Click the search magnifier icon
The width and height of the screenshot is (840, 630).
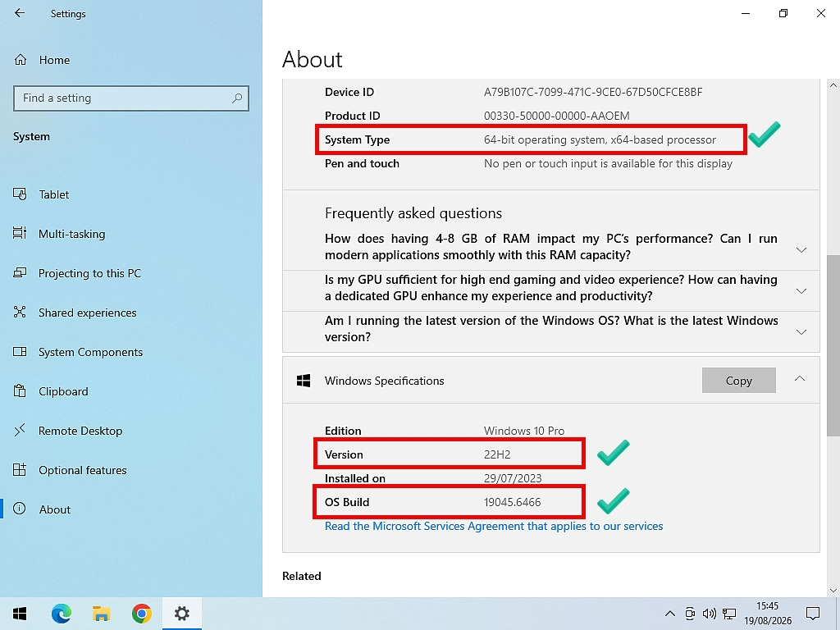tap(237, 98)
